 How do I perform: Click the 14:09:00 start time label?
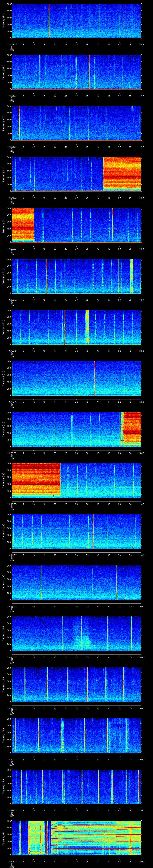click(12, 453)
